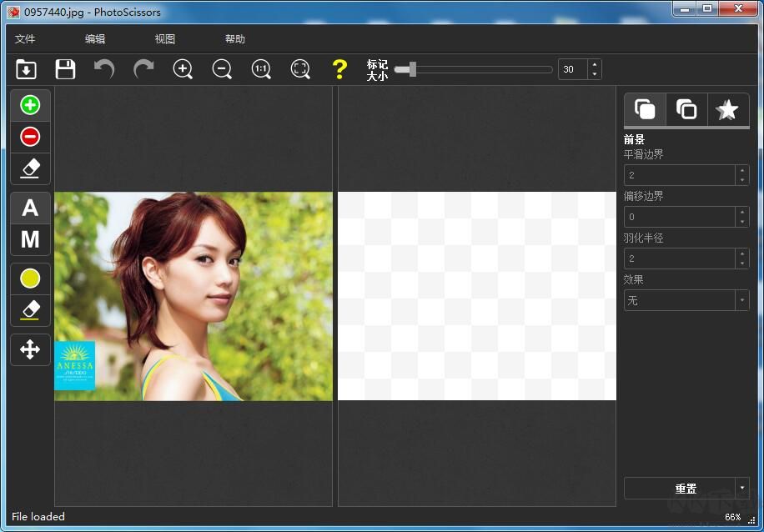Screen dimensions: 764x532
Task: Click the Undo arrow in the toolbar
Action: (103, 69)
